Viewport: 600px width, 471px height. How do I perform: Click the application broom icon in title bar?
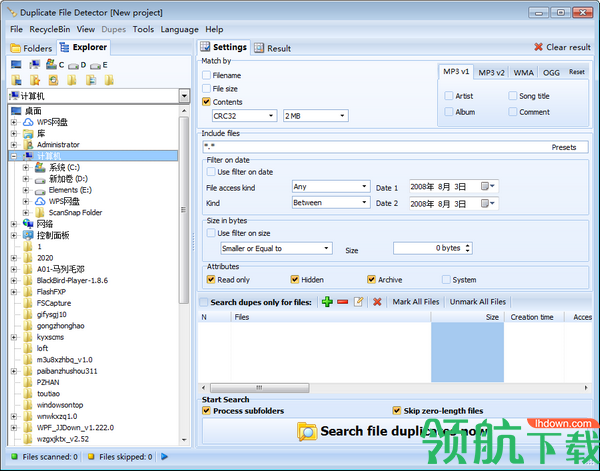tap(12, 12)
